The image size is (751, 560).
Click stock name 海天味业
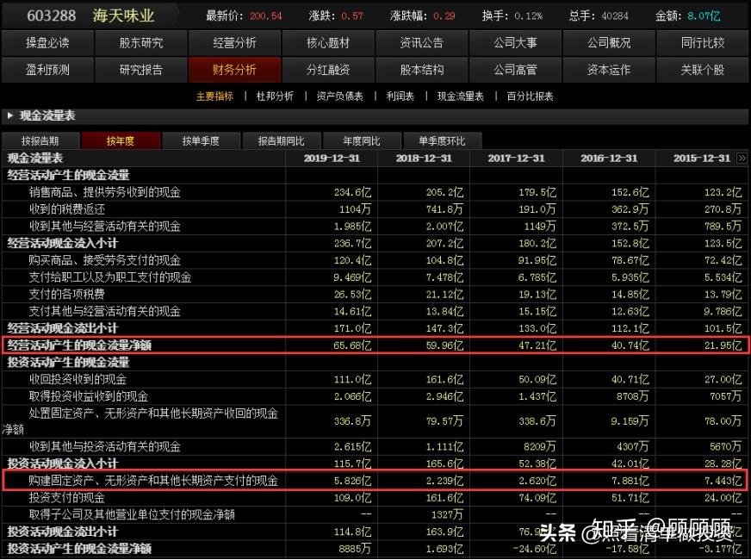[x=123, y=16]
